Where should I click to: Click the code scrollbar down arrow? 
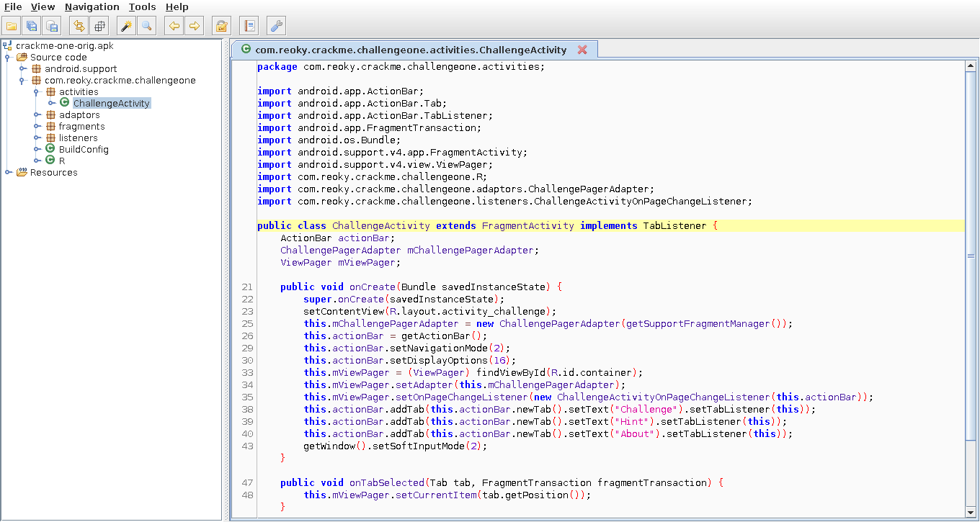[971, 512]
